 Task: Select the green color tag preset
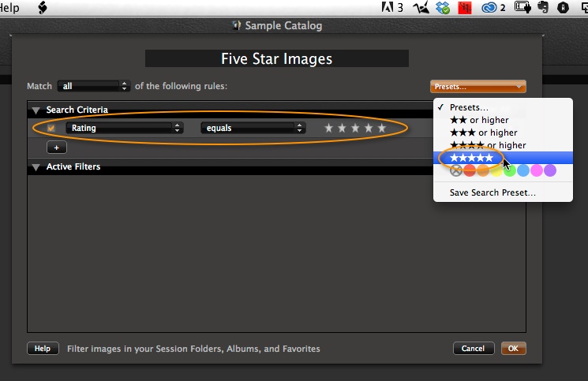510,170
